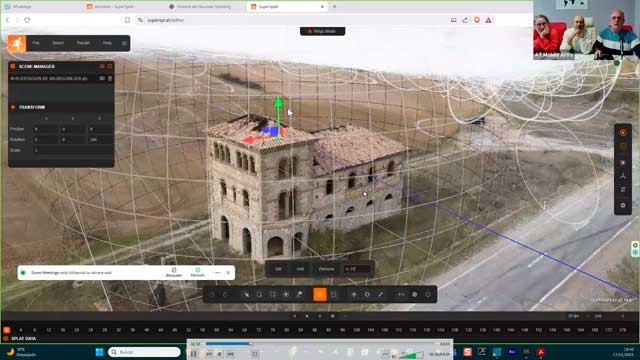
Task: Toggle third icon in right sidebar
Action: (x=623, y=162)
